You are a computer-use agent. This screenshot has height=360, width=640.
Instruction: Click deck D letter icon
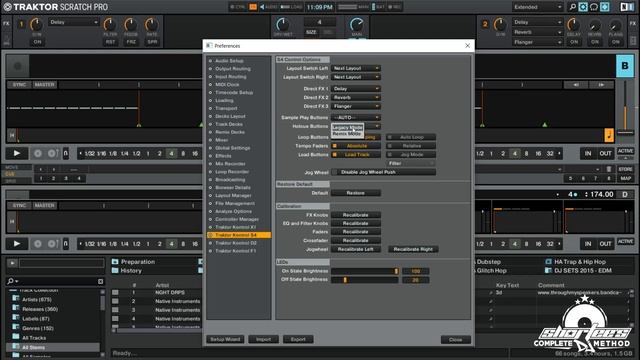coord(624,195)
